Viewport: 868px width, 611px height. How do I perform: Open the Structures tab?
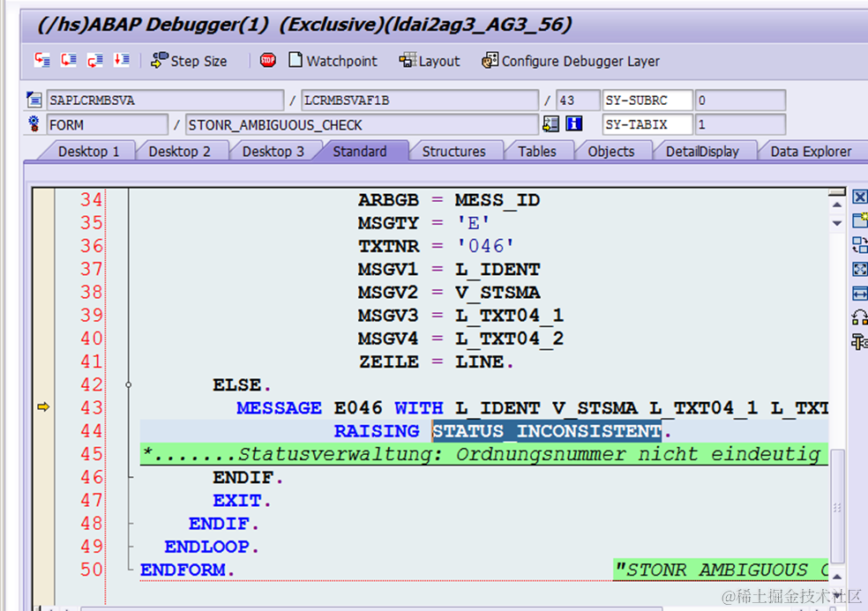pyautogui.click(x=454, y=152)
